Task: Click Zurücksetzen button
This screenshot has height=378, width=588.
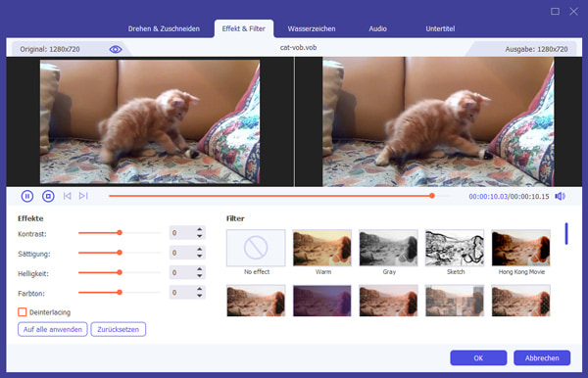Action: (119, 329)
